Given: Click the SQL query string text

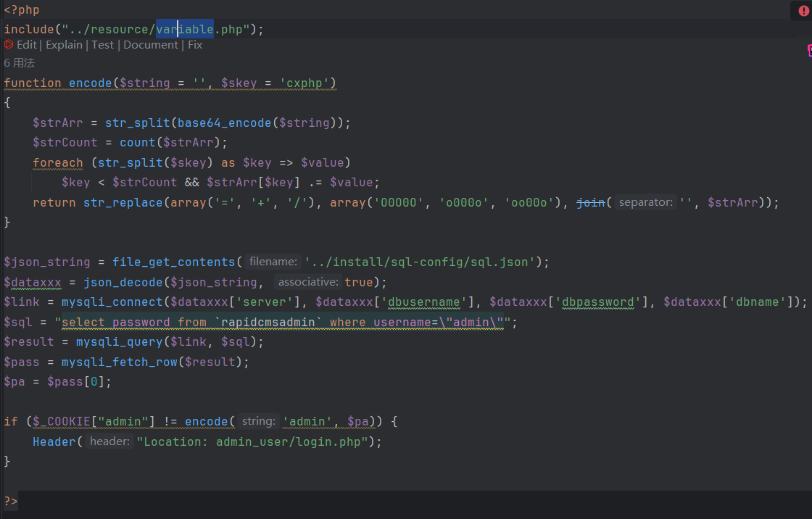Looking at the screenshot, I should pos(283,322).
